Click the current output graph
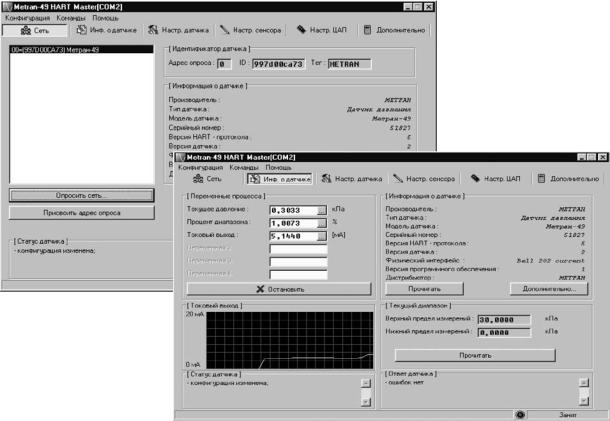 point(289,340)
